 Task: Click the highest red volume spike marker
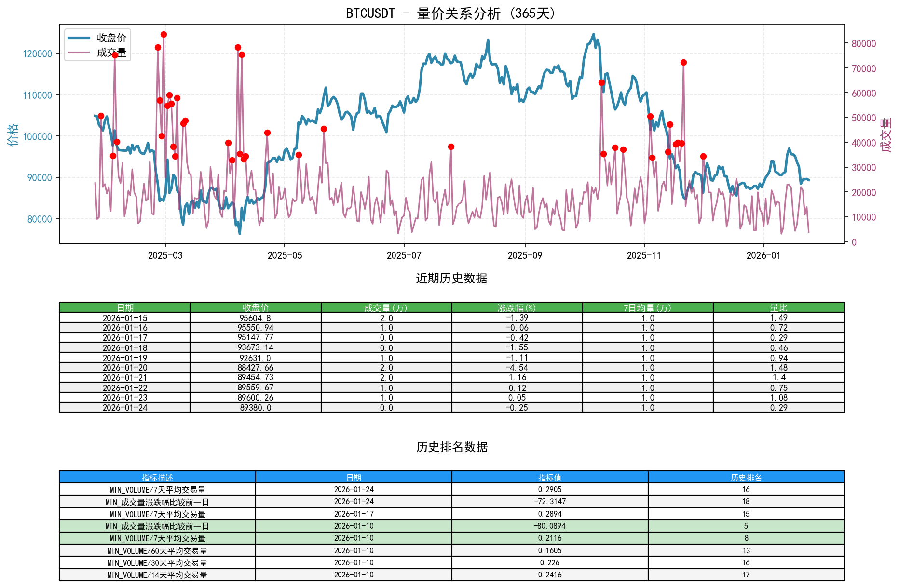(163, 34)
